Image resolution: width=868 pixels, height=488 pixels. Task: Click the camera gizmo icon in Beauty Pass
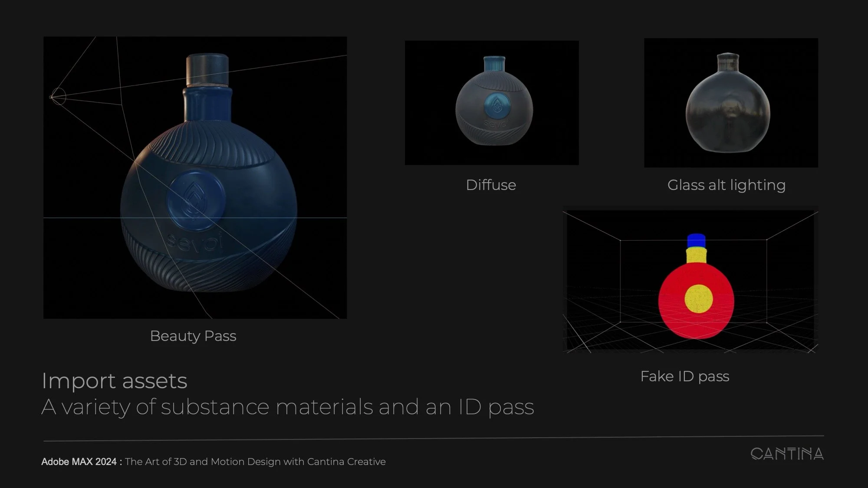pyautogui.click(x=58, y=96)
